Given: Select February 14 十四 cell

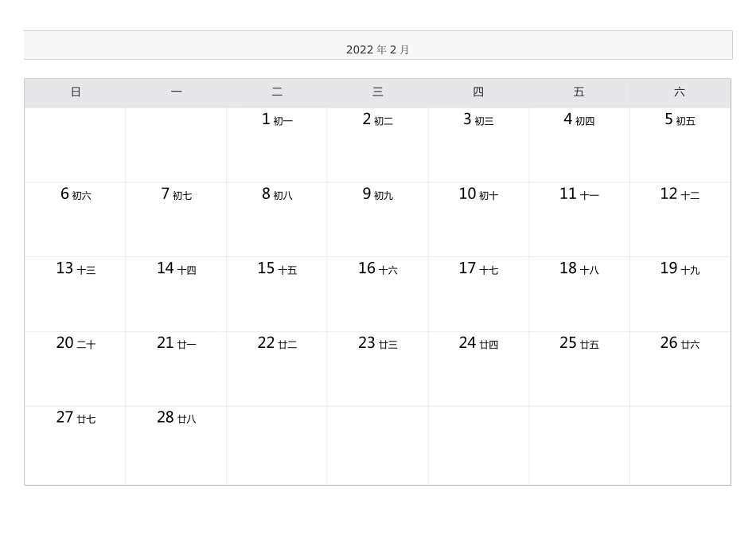Looking at the screenshot, I should [176, 269].
